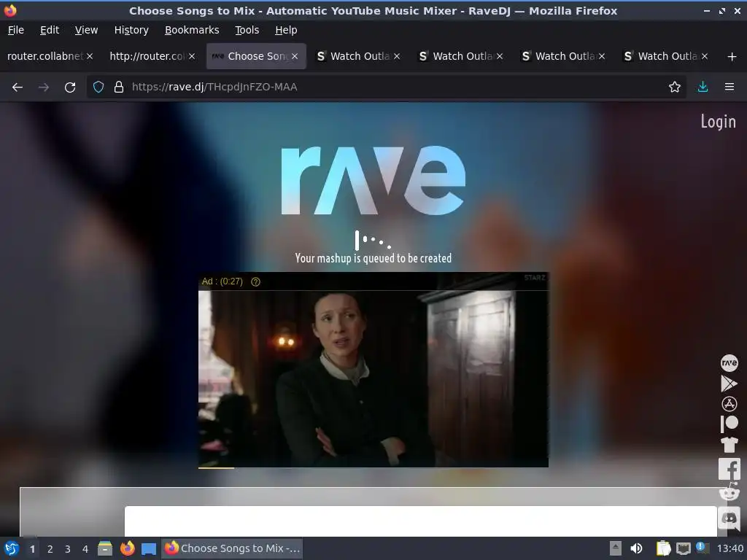Screen dimensions: 747x560
Task: Open the merchandise t-shirt sidebar icon
Action: 729,445
